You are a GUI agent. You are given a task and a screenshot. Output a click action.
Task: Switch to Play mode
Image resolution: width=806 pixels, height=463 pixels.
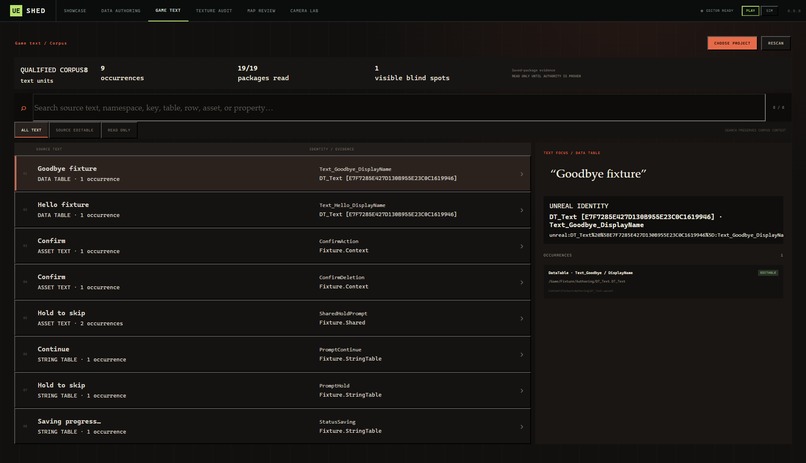(750, 11)
